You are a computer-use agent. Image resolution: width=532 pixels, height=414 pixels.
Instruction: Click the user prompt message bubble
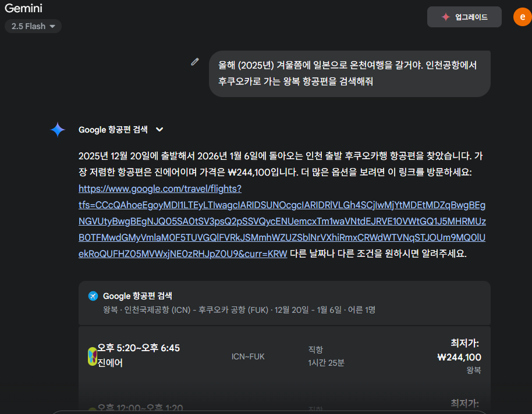tap(349, 74)
